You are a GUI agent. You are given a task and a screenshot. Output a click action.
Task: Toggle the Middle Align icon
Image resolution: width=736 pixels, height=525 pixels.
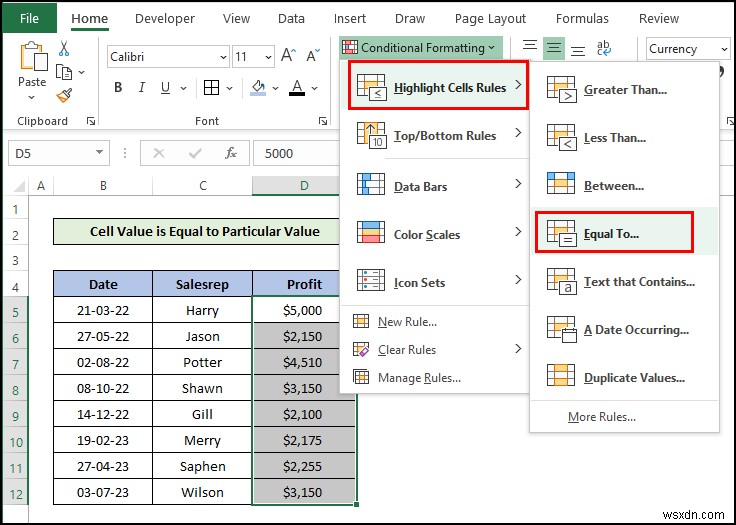tap(554, 48)
